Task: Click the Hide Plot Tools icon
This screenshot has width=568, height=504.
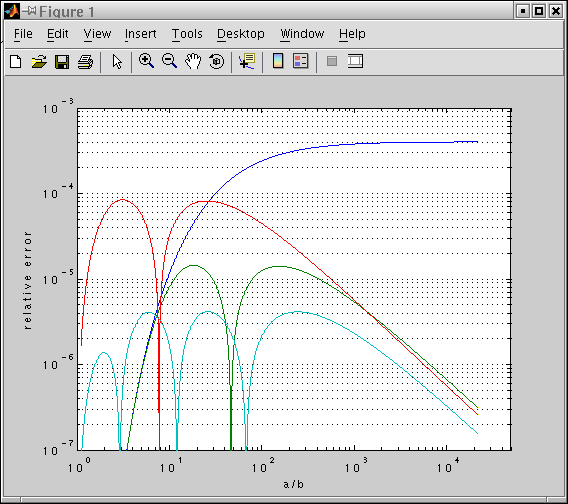Action: click(332, 61)
